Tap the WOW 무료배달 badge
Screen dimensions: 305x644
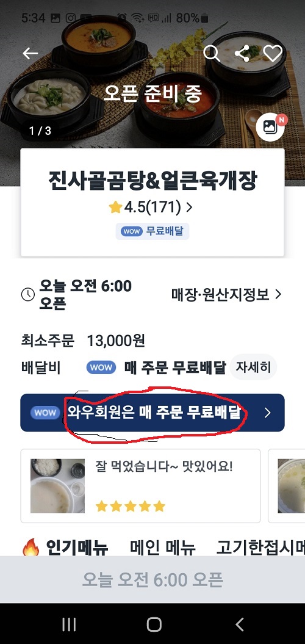pyautogui.click(x=152, y=231)
